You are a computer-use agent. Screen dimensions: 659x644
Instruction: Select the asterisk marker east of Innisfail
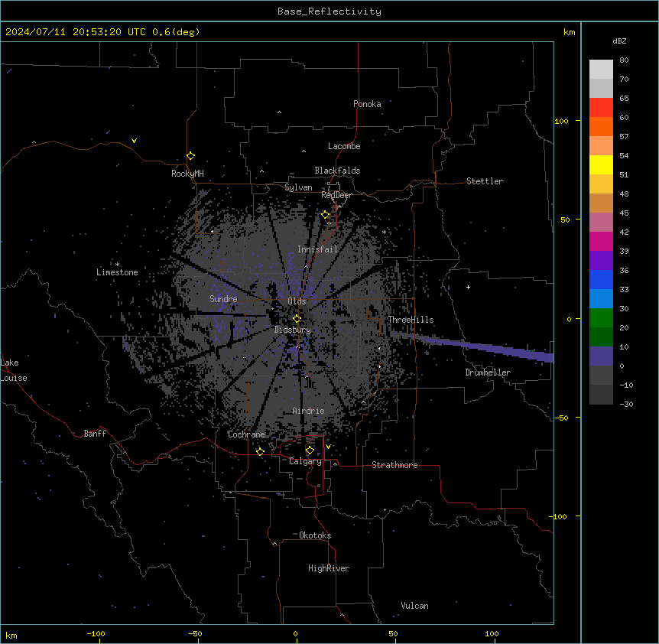(x=384, y=232)
